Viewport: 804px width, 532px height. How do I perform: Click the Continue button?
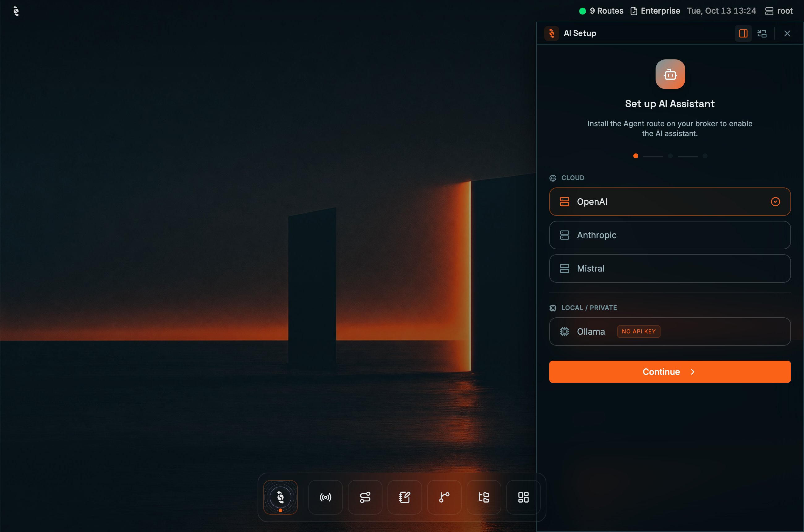[x=670, y=372]
